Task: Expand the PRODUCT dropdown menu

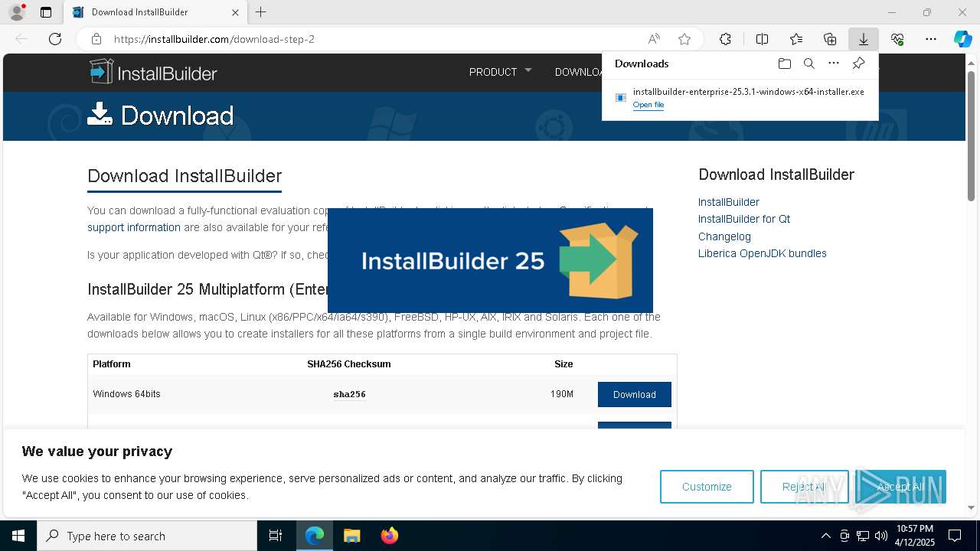Action: pyautogui.click(x=500, y=72)
